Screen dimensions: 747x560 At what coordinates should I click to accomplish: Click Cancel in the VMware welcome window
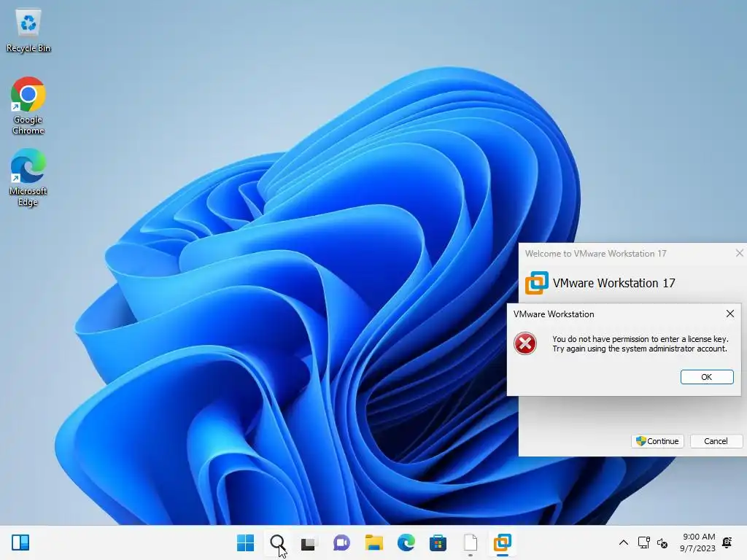716,441
